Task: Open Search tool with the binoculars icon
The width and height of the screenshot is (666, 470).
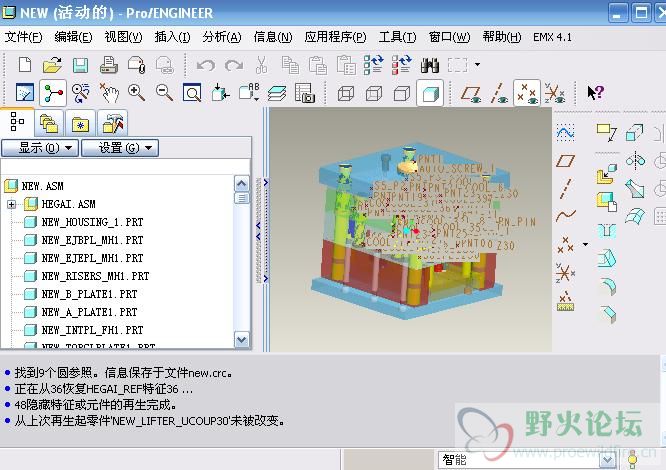Action: 430,65
